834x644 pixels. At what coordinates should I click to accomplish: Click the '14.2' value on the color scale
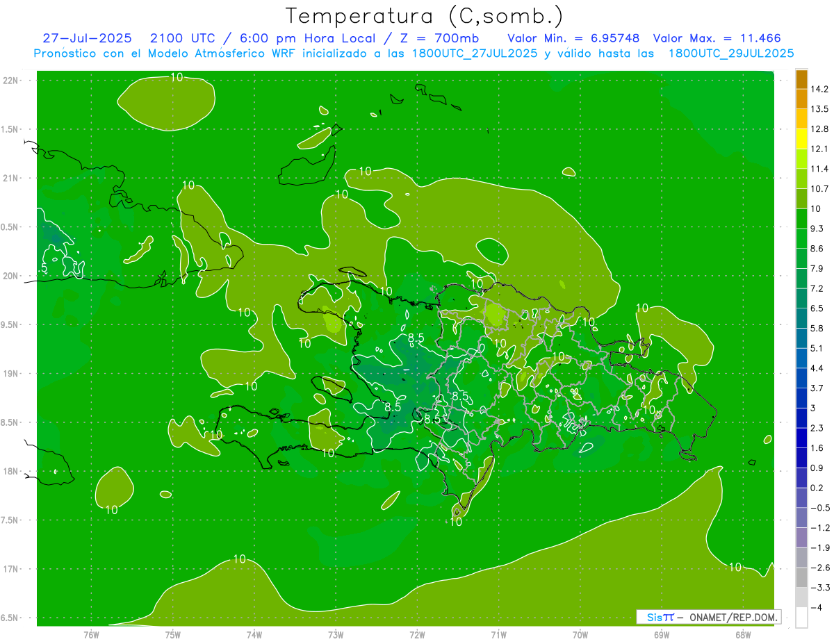tap(819, 89)
